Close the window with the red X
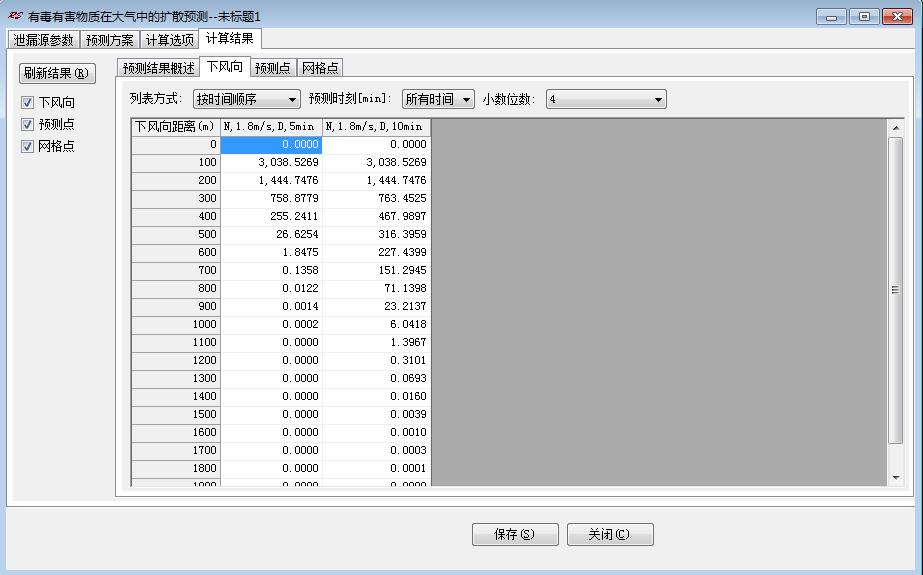Image resolution: width=923 pixels, height=575 pixels. (x=897, y=16)
